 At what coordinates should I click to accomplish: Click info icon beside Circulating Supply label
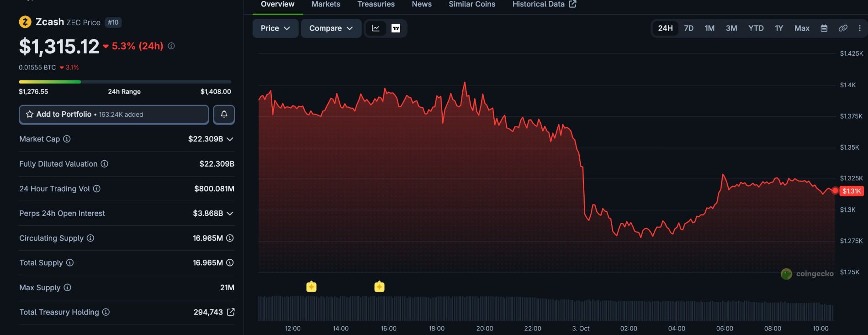(90, 238)
